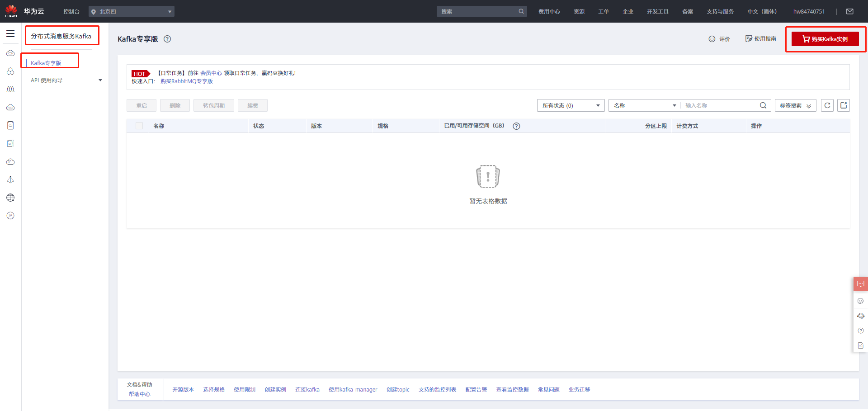Open the red chat bubble floating widget
Screen dimensions: 868x411
tap(861, 284)
